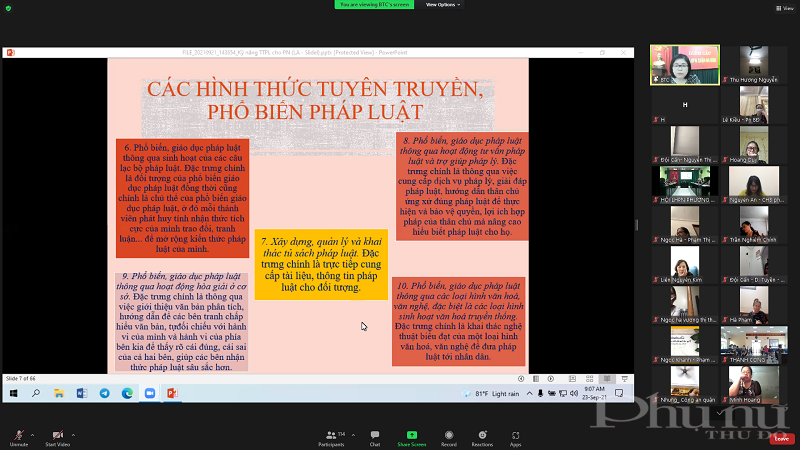Open the Participants panel
The image size is (800, 450).
tap(331, 436)
